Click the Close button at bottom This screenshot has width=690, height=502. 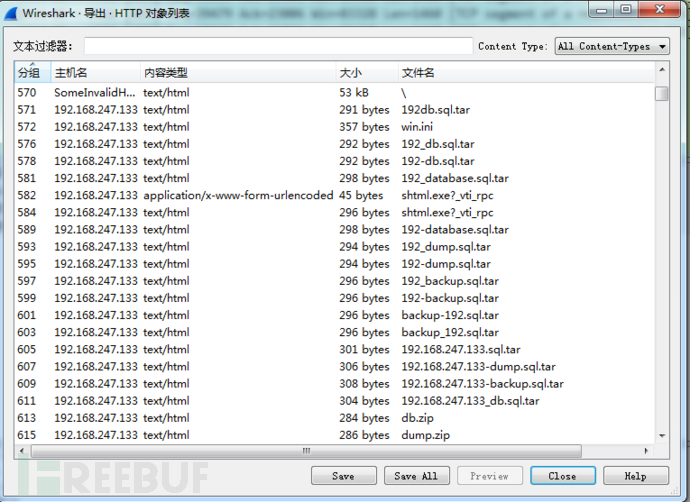[562, 476]
